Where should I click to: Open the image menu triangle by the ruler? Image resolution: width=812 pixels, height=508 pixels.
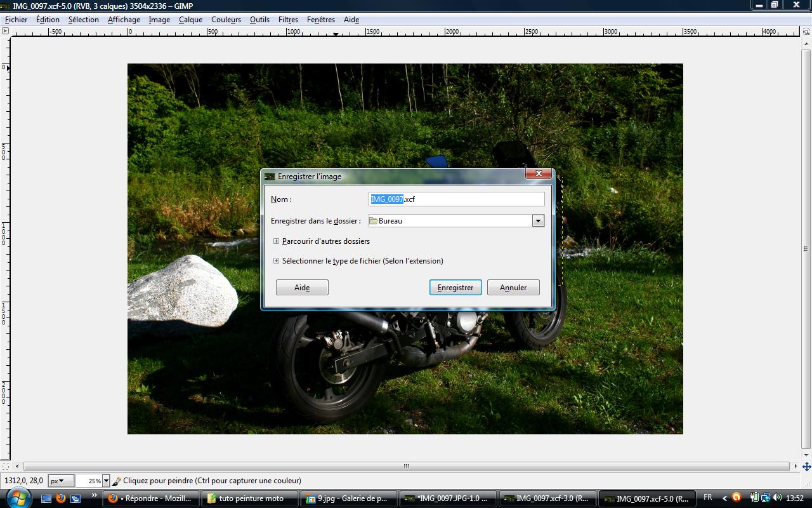point(5,30)
